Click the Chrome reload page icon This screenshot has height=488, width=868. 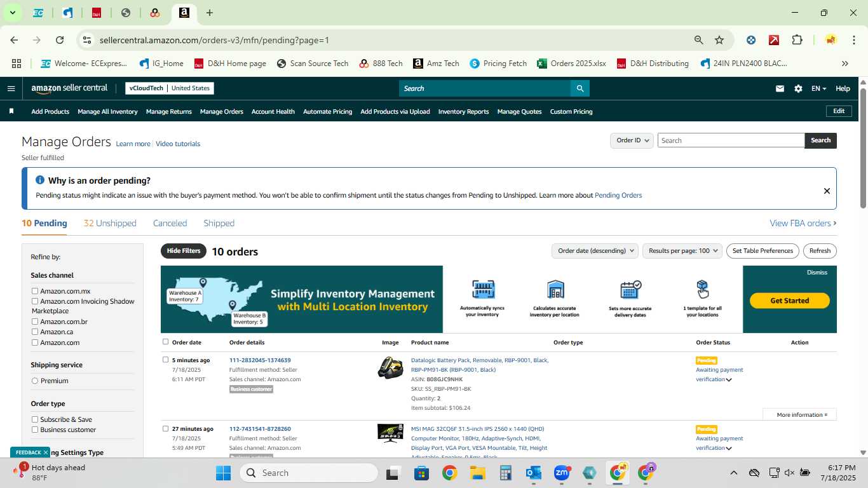(60, 40)
